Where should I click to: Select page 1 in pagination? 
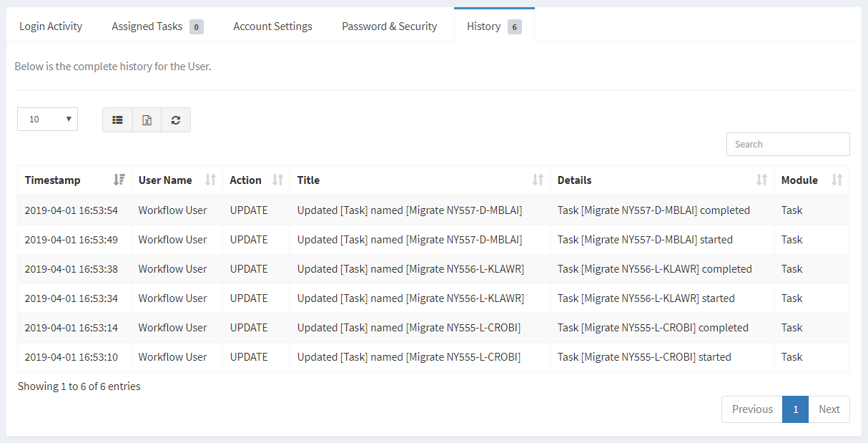click(795, 409)
